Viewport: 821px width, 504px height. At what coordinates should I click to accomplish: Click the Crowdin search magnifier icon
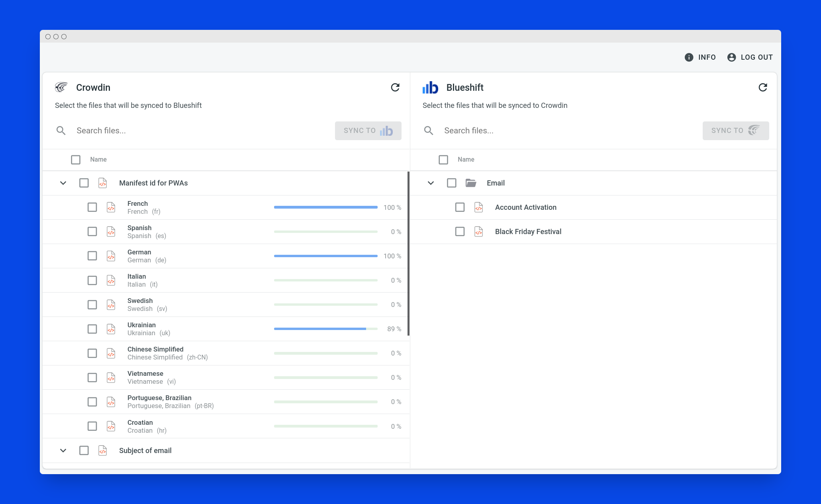coord(61,131)
